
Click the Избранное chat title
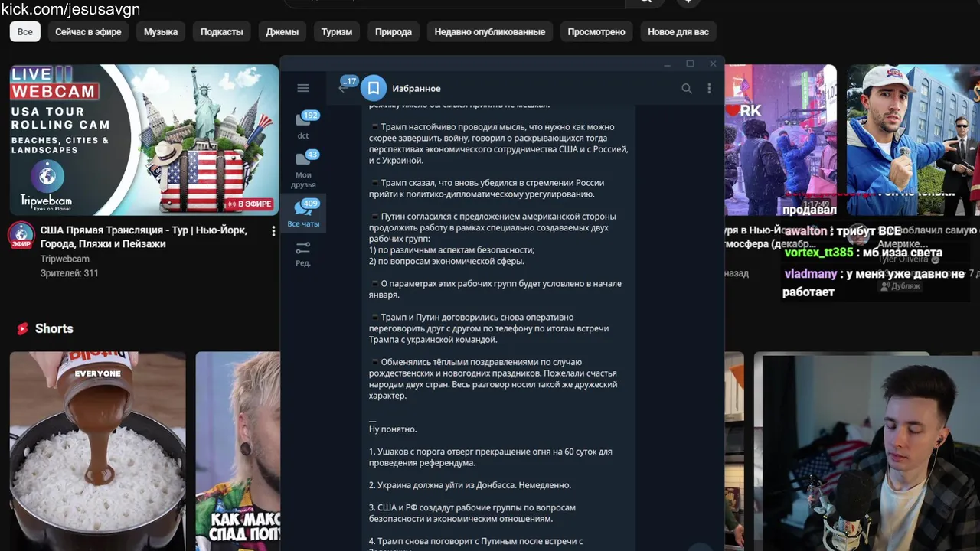pyautogui.click(x=416, y=89)
